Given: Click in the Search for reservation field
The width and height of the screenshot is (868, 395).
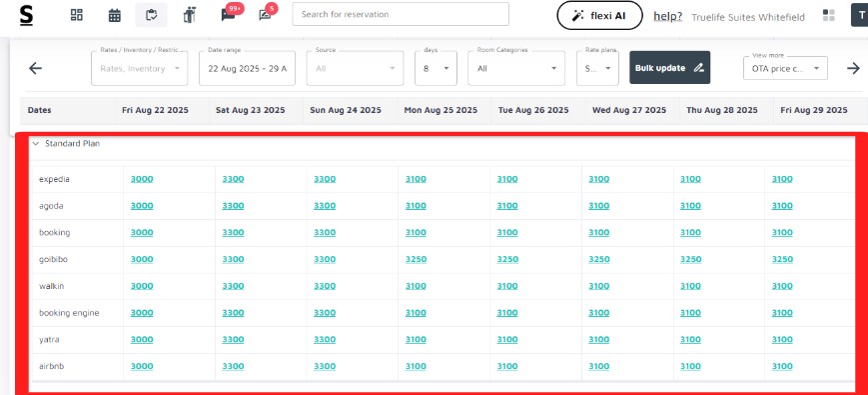Looking at the screenshot, I should point(401,14).
